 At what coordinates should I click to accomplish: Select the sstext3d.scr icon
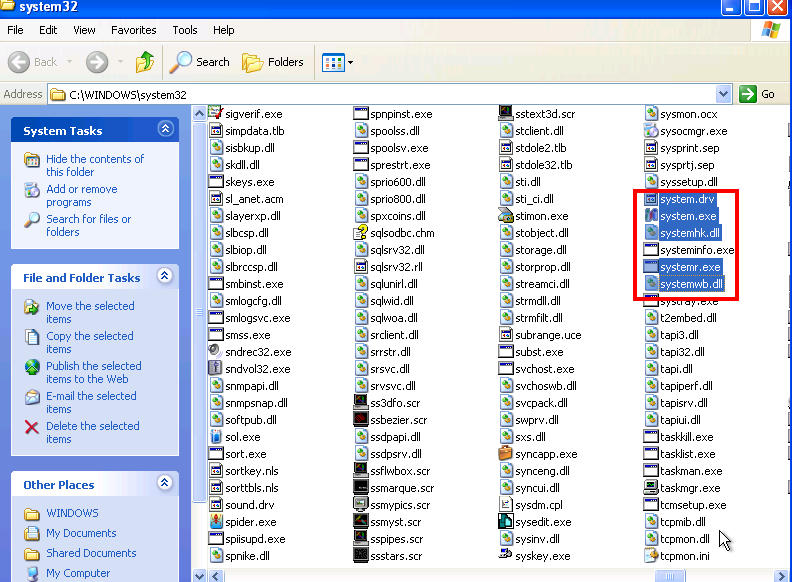(x=506, y=113)
